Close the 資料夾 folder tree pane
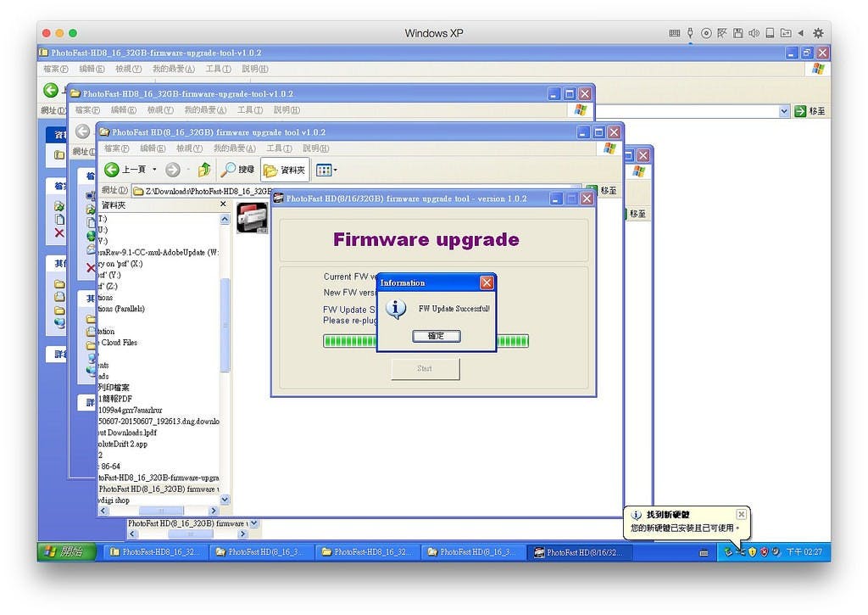Viewport: 868px width, 615px height. (x=223, y=204)
